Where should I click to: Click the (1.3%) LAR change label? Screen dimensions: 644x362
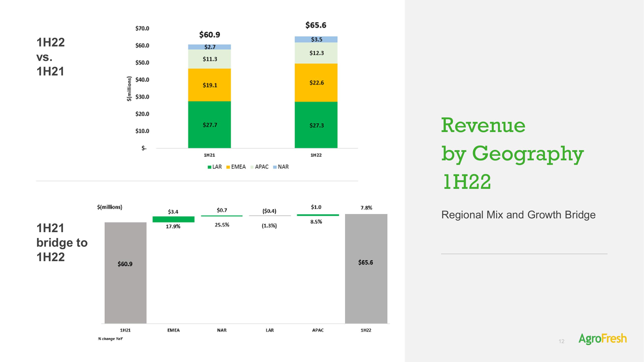click(269, 226)
